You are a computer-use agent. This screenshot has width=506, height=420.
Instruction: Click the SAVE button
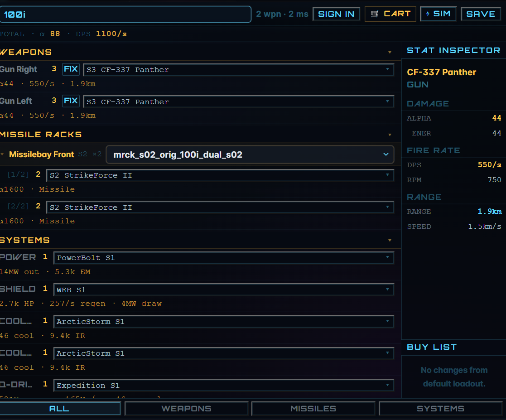click(481, 14)
